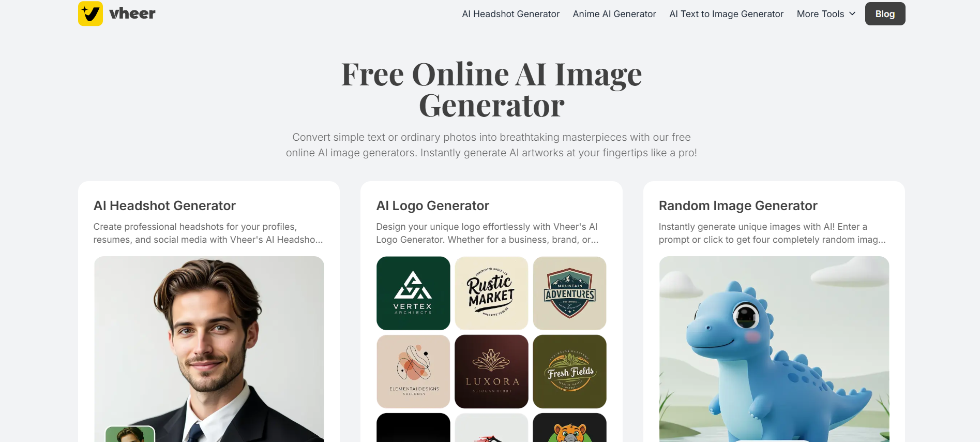The width and height of the screenshot is (980, 442).
Task: Open the Vertex Architects logo thumbnail
Action: (x=413, y=293)
